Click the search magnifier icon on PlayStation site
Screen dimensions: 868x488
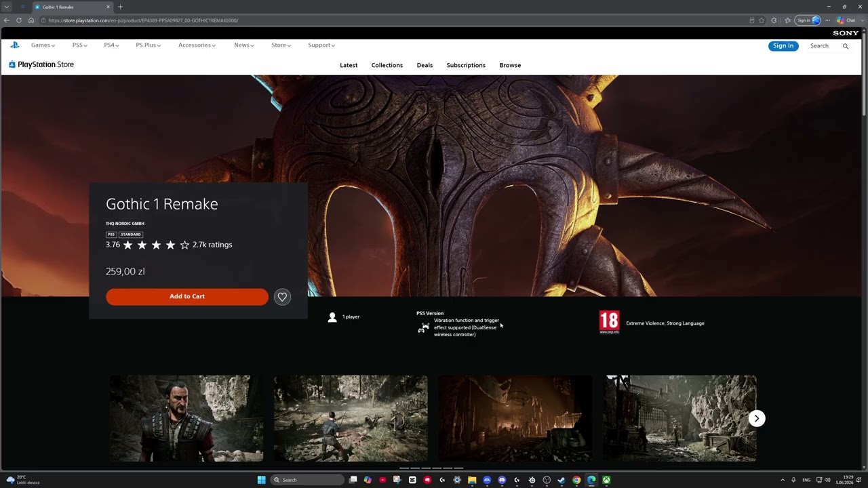coord(846,46)
